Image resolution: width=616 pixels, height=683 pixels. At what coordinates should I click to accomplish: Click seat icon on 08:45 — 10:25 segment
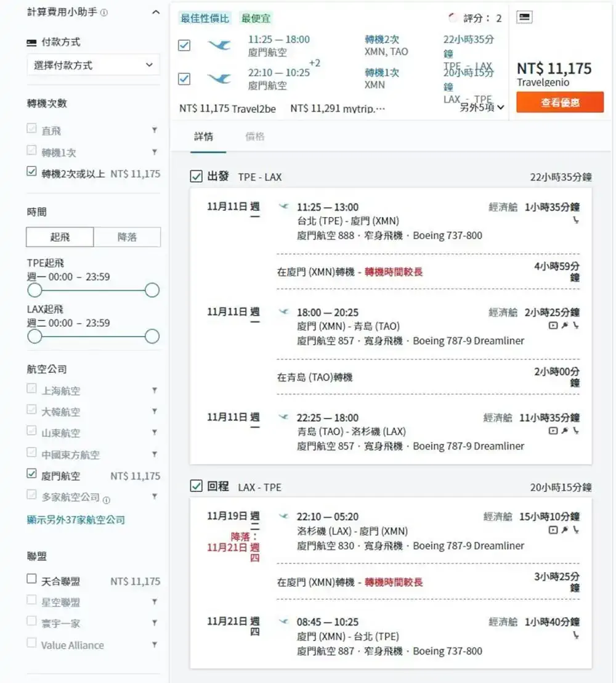click(575, 636)
